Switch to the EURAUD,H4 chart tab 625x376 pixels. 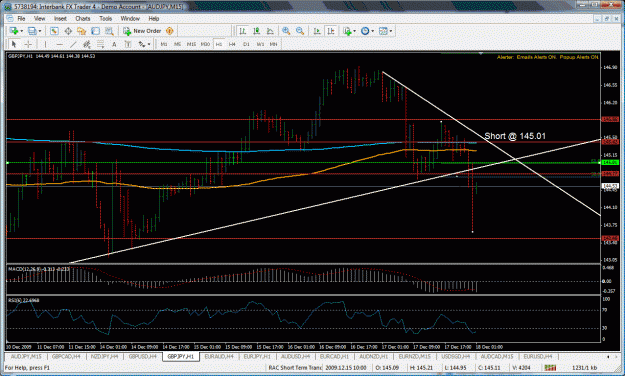coord(219,356)
